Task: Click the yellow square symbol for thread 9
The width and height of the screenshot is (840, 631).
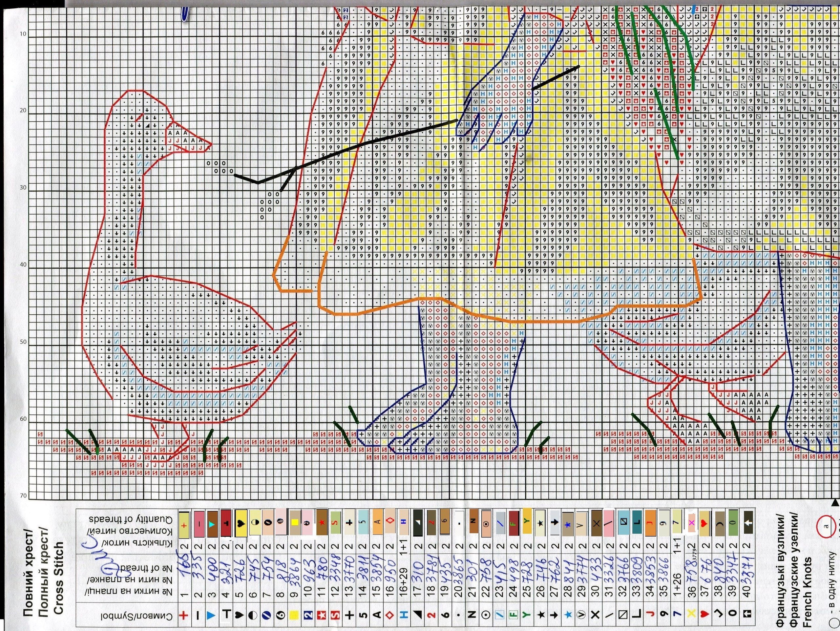Action: pos(295,616)
